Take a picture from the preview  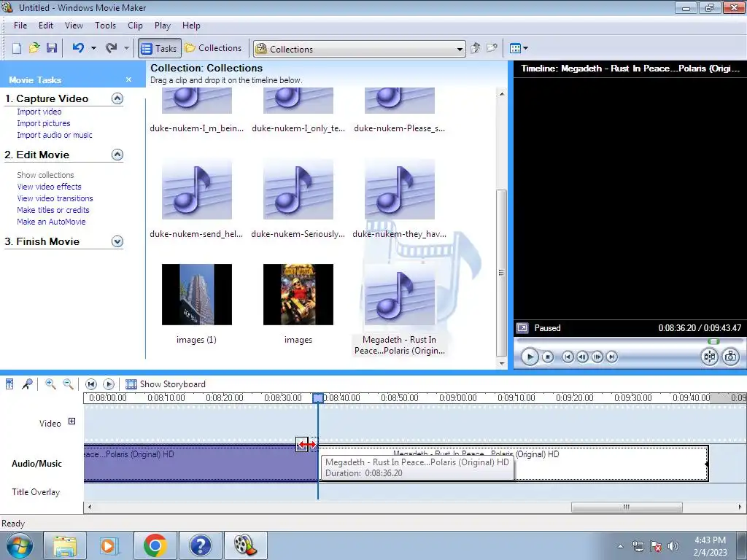pos(731,357)
